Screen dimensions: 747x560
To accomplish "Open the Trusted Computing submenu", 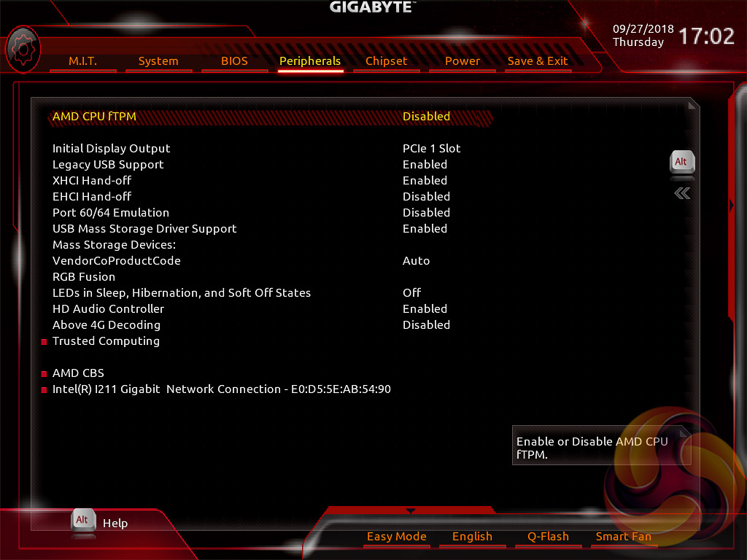I will 106,341.
